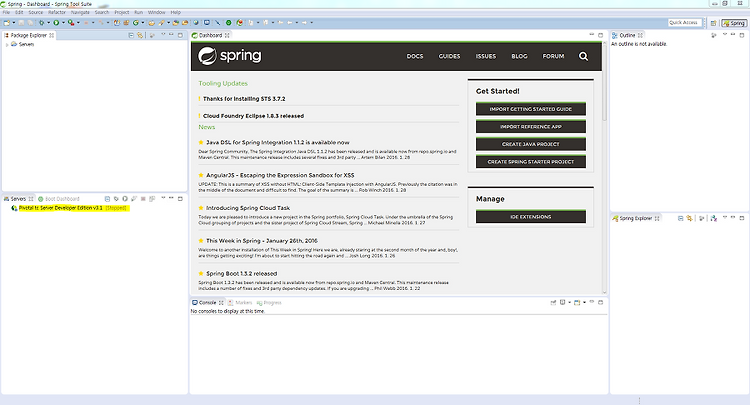Open the Spring Dashboard green toolbar icon
Viewport: 750px width, 405px height.
[229, 22]
